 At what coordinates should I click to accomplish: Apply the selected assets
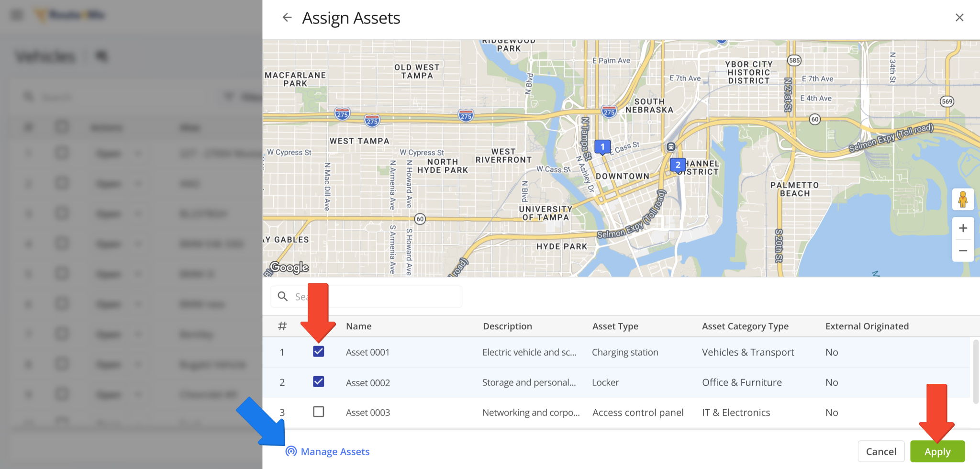pos(937,452)
